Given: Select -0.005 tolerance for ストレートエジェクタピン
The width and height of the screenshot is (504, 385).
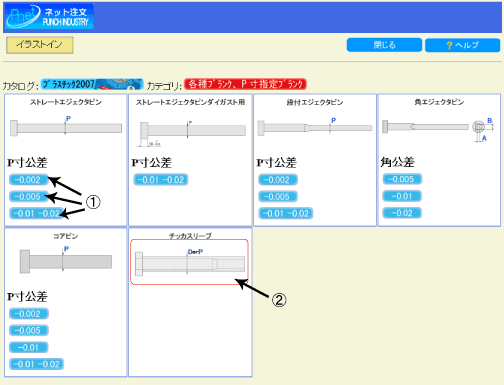Looking at the screenshot, I should 28,197.
